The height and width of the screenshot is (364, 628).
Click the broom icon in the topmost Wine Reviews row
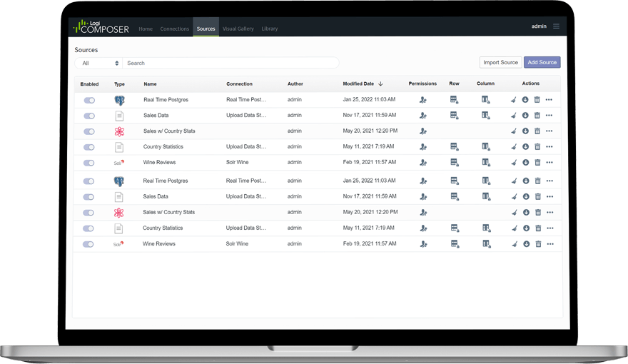(x=514, y=163)
